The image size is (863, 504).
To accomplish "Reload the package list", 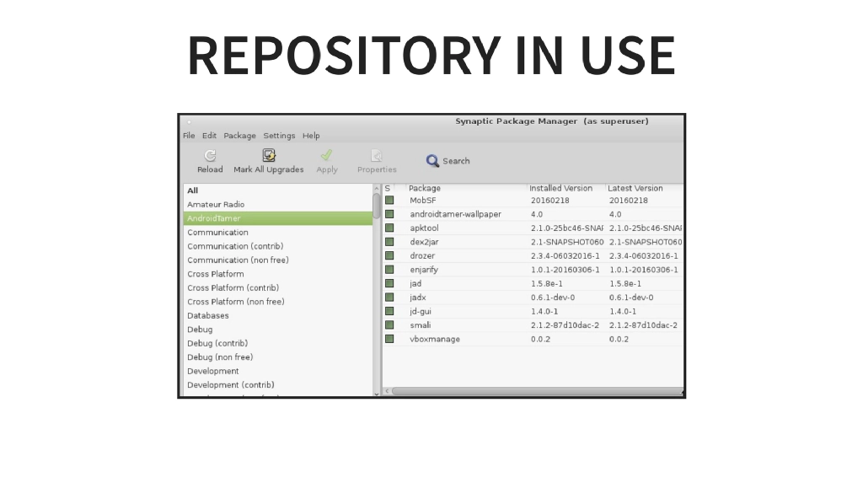I will [209, 161].
